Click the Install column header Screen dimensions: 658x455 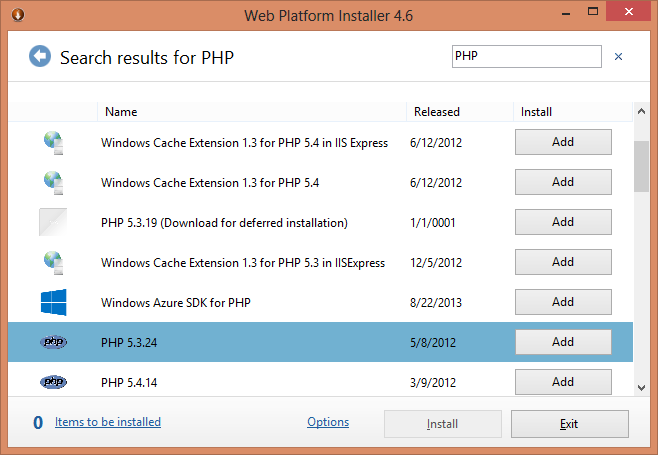[573, 112]
